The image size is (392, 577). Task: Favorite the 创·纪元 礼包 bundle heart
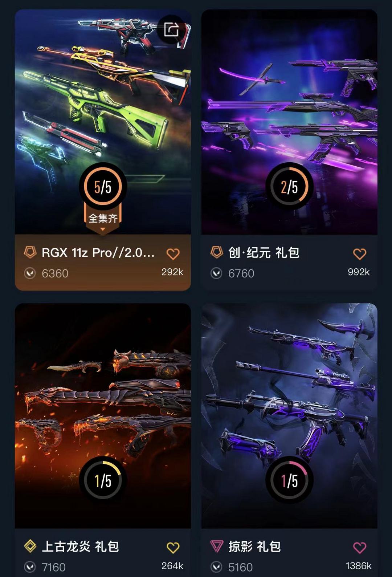(359, 254)
